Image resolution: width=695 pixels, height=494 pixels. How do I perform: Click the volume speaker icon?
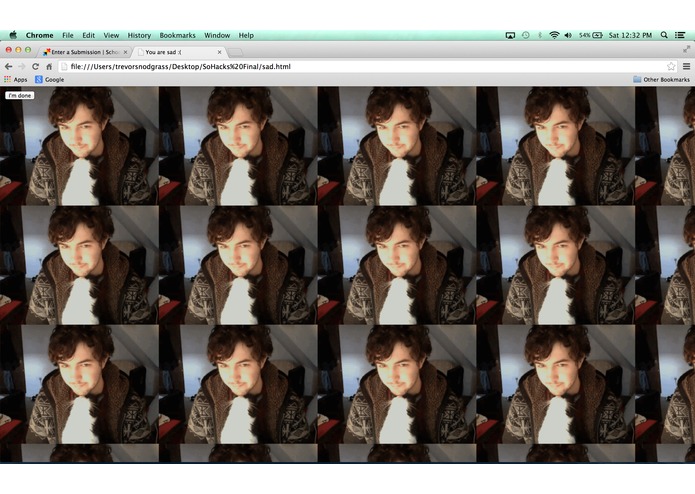point(568,35)
